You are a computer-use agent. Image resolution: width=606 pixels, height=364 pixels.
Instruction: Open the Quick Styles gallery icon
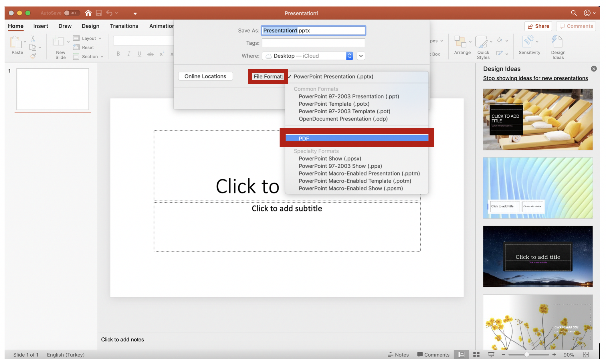point(481,42)
